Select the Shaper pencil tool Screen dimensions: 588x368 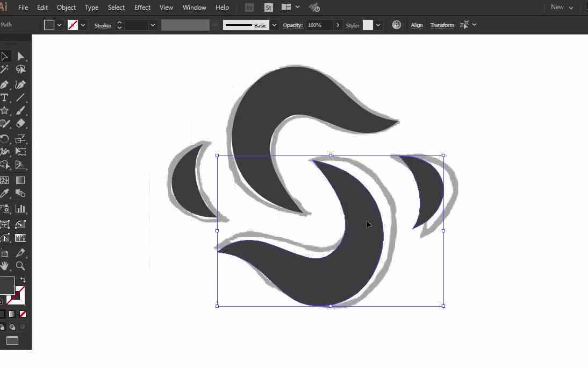[x=4, y=124]
